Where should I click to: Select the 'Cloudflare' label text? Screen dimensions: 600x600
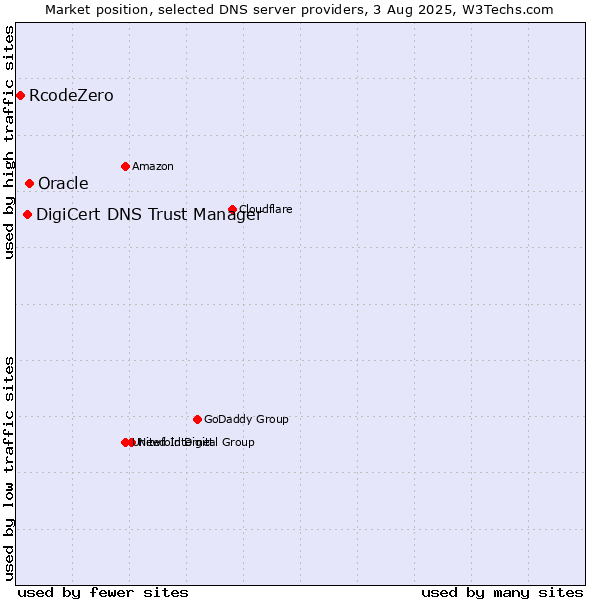click(266, 209)
